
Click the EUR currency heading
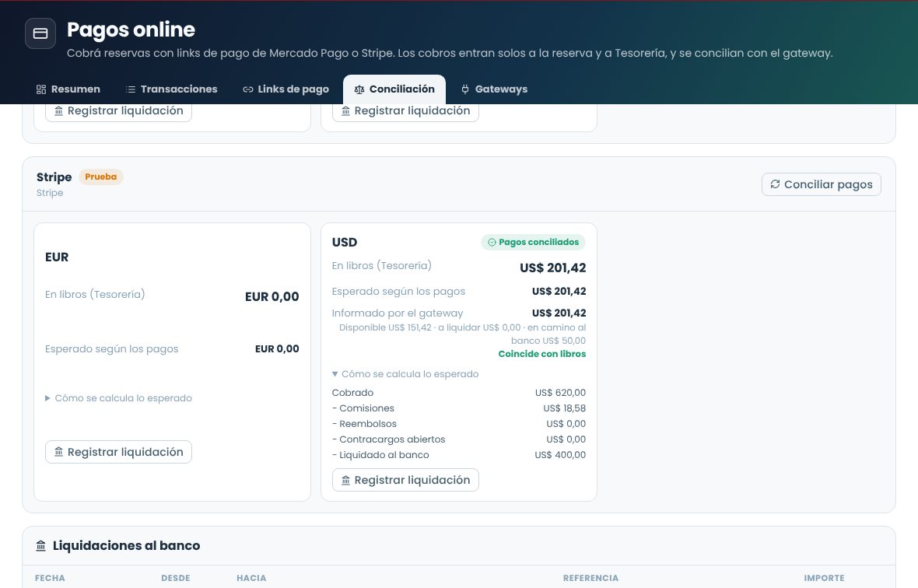57,257
